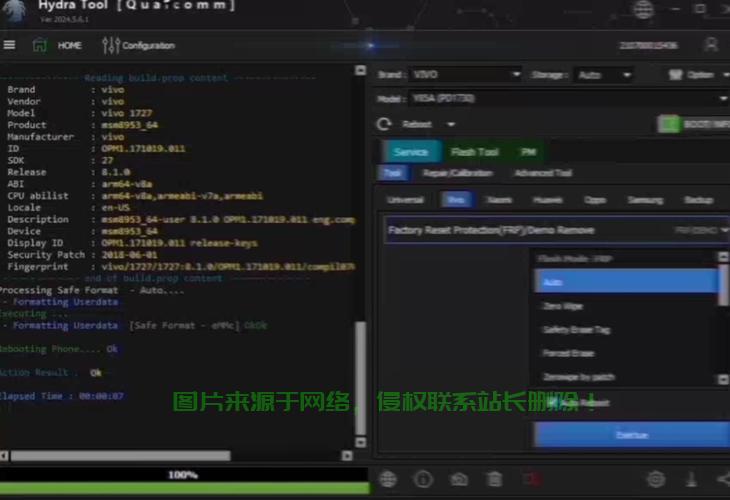Click the Reboot circular arrow icon
The height and width of the screenshot is (500, 730).
coord(384,124)
